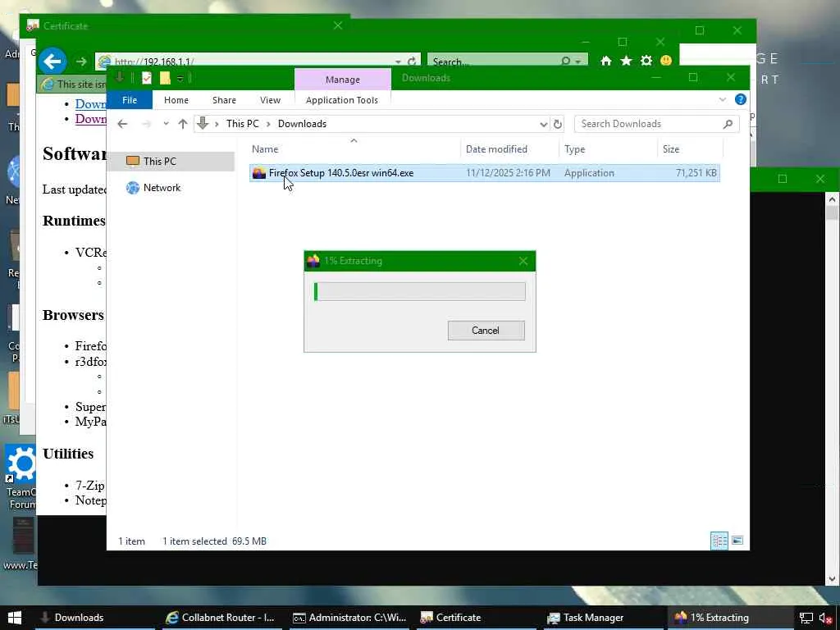Image resolution: width=840 pixels, height=630 pixels.
Task: Click Downloads in Explorer address bar
Action: click(302, 124)
